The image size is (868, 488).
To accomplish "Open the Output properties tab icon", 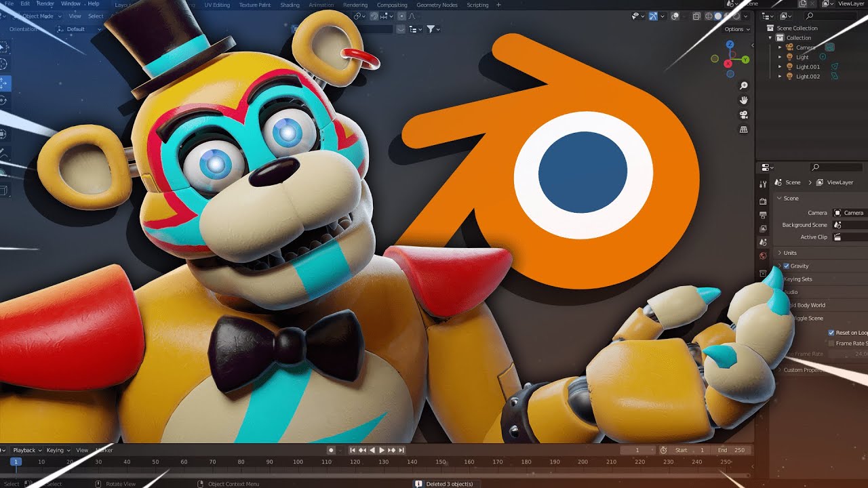I will pyautogui.click(x=763, y=215).
